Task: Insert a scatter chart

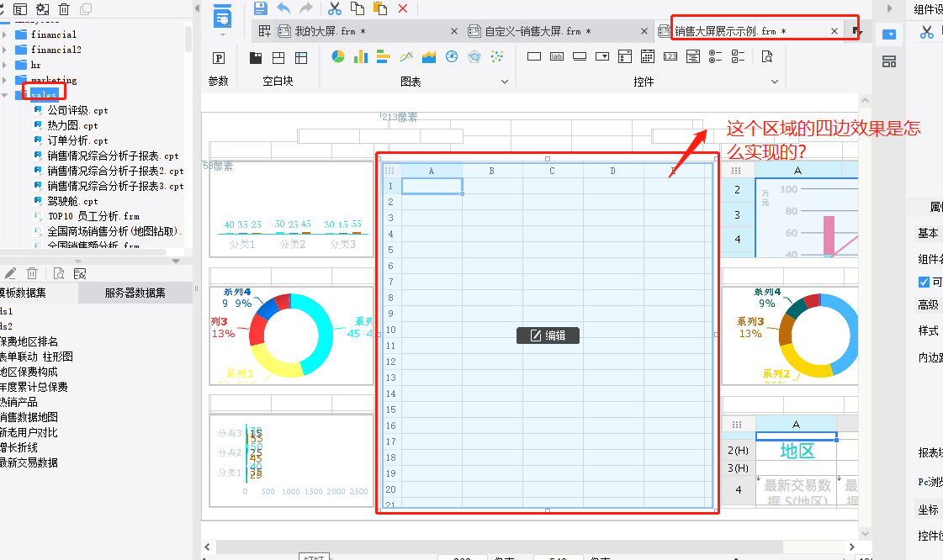Action: tap(497, 56)
